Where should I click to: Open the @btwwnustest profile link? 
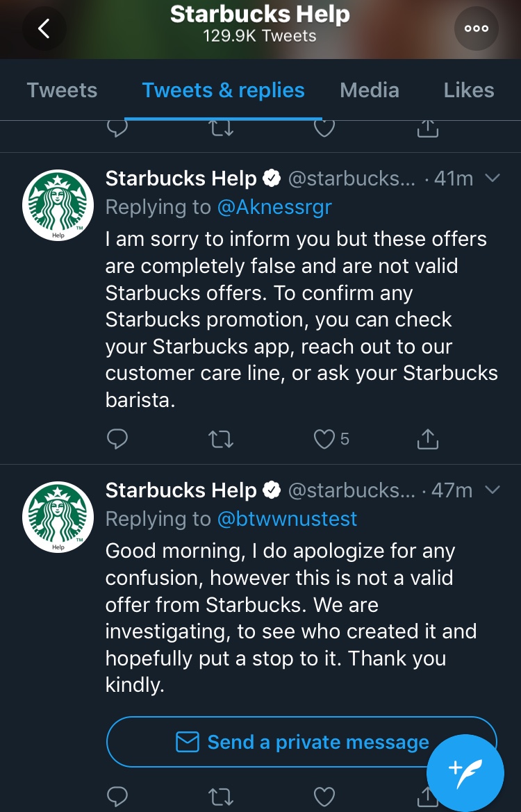(x=287, y=519)
